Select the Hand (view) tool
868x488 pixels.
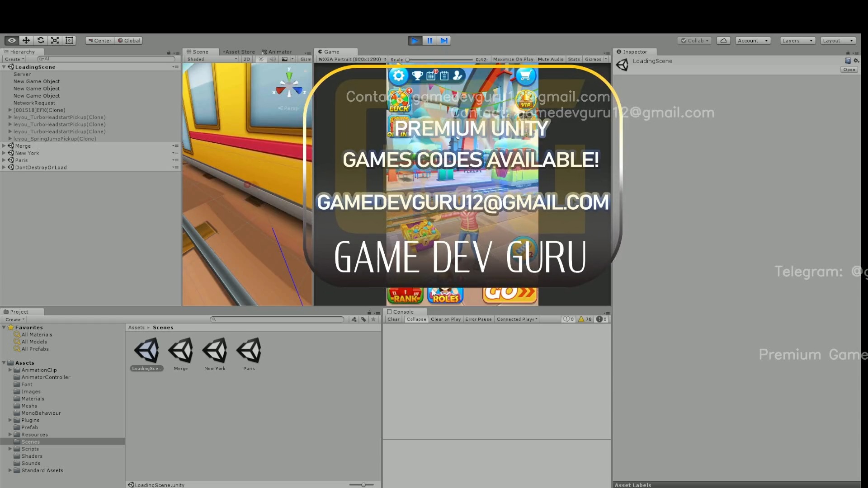pyautogui.click(x=12, y=40)
